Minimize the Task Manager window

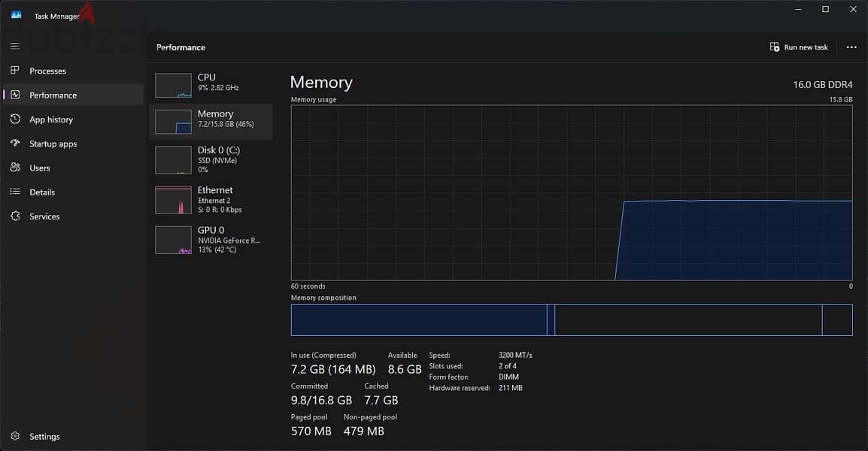[798, 9]
